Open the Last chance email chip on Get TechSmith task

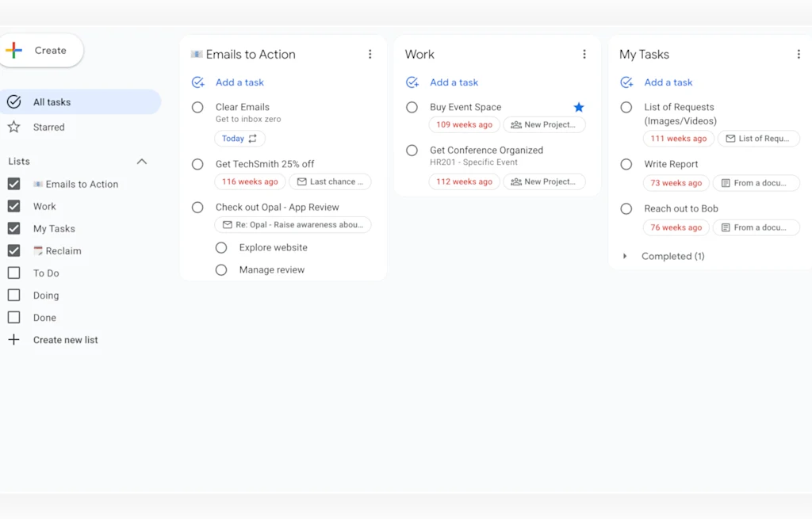click(331, 181)
